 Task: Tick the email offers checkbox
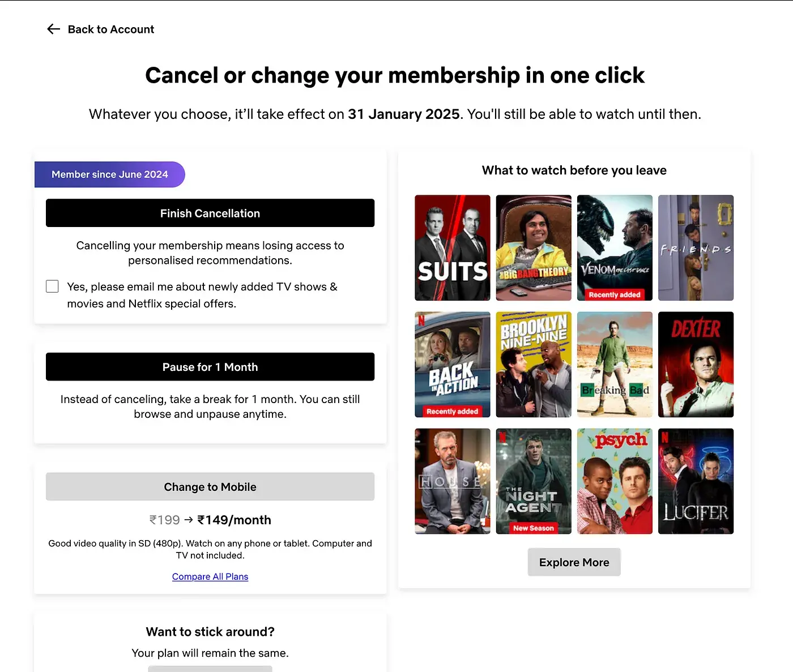point(52,286)
